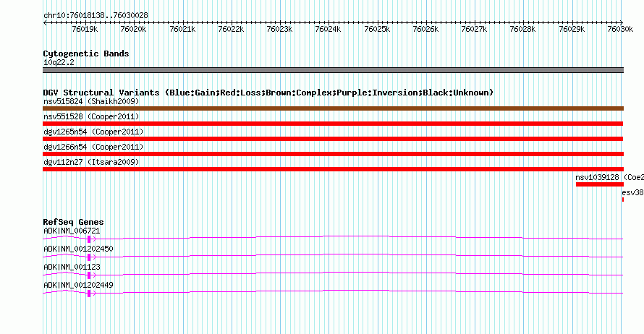Click the 76023k ruler tick label
644x334 pixels.
279,29
